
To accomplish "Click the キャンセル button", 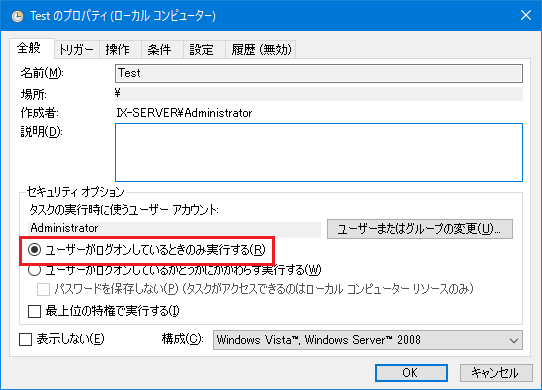I will pyautogui.click(x=496, y=373).
